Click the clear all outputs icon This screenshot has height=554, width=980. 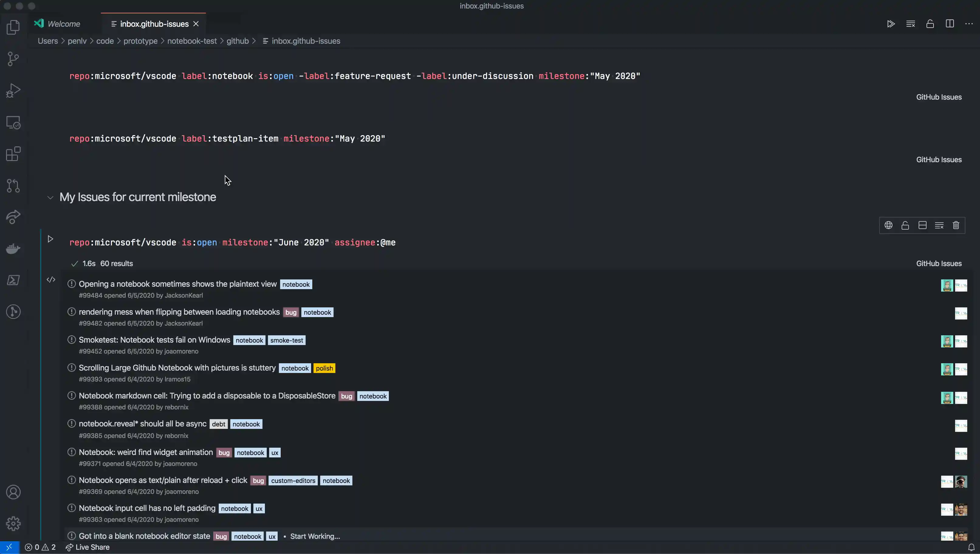910,24
